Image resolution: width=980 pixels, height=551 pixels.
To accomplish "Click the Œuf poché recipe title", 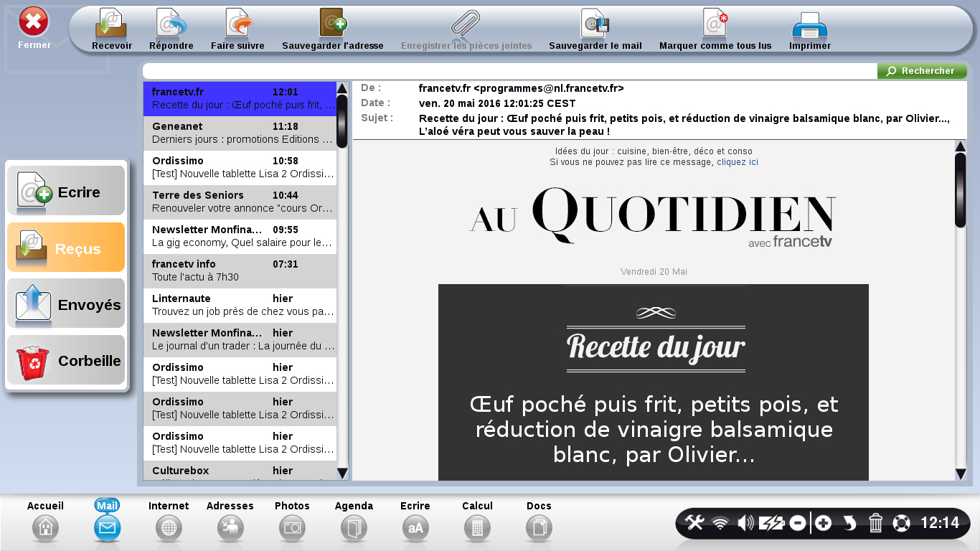I will pos(654,430).
